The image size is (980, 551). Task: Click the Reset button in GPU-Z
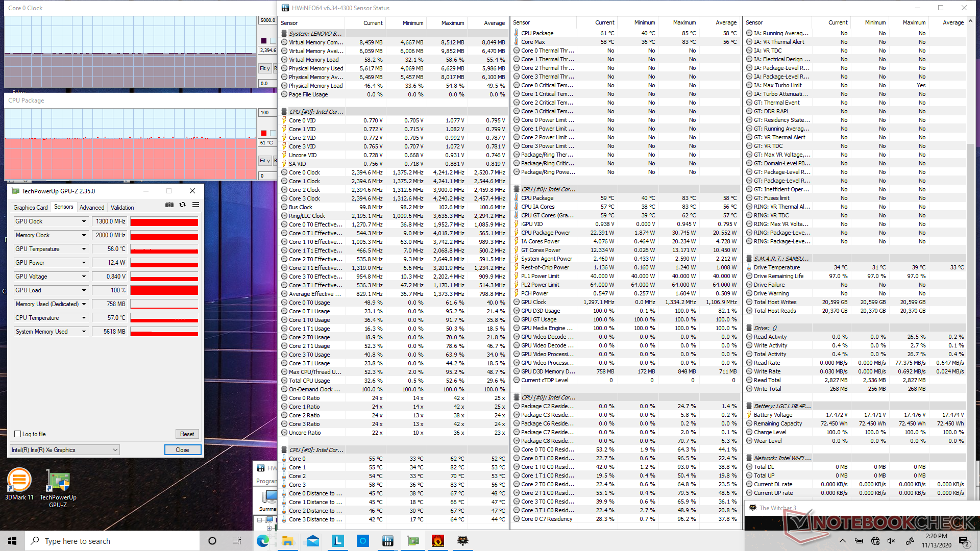(x=187, y=434)
